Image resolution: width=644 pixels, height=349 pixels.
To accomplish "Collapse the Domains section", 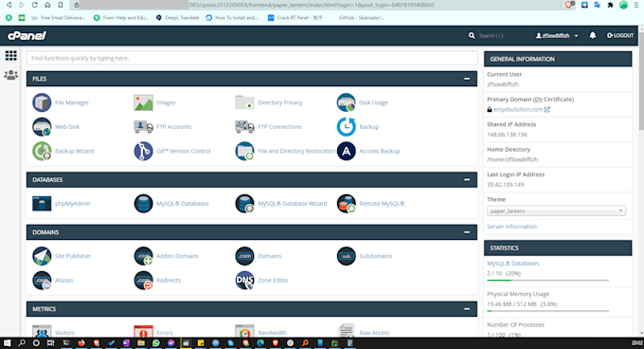I will click(x=467, y=232).
